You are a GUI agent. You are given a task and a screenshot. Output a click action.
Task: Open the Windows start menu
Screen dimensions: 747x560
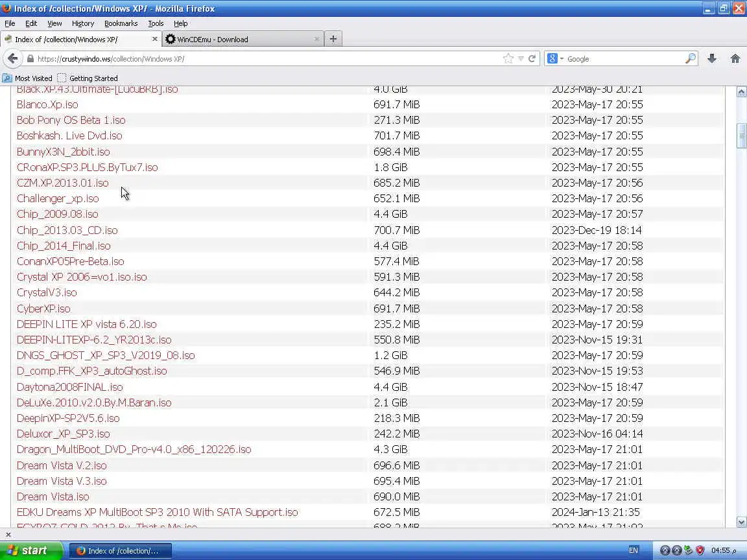pos(31,550)
